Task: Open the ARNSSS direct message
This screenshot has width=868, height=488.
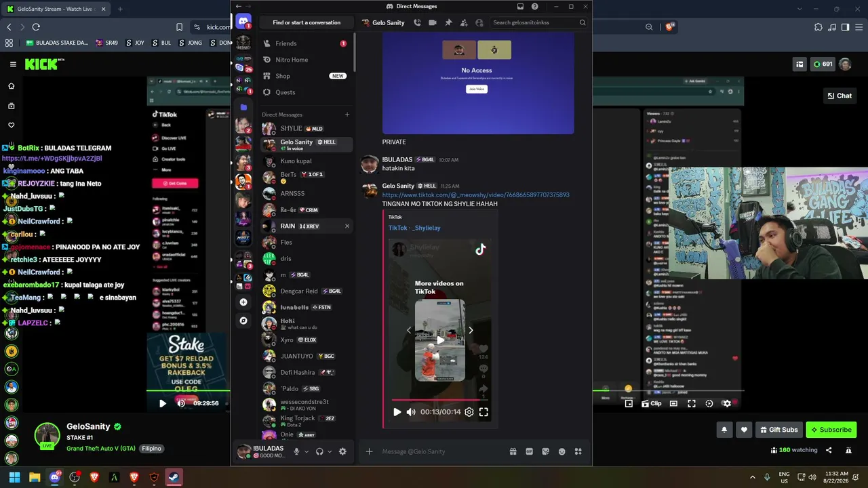Action: tap(305, 193)
